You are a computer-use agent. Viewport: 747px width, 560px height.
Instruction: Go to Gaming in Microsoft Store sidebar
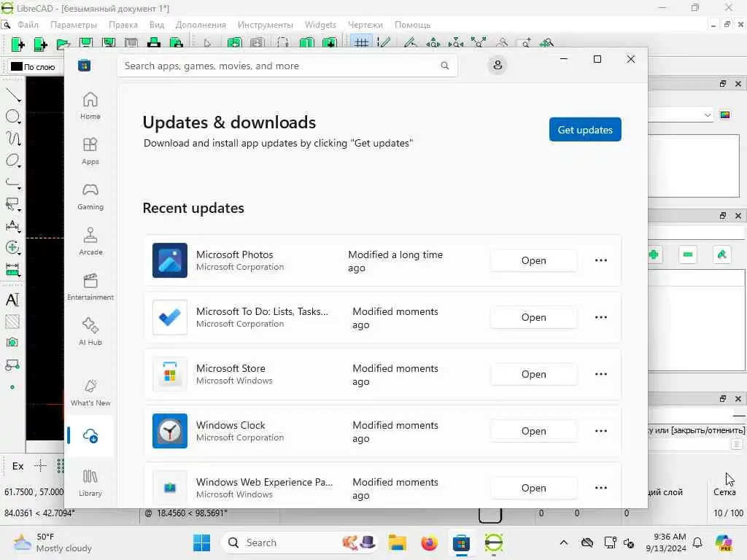pyautogui.click(x=90, y=196)
